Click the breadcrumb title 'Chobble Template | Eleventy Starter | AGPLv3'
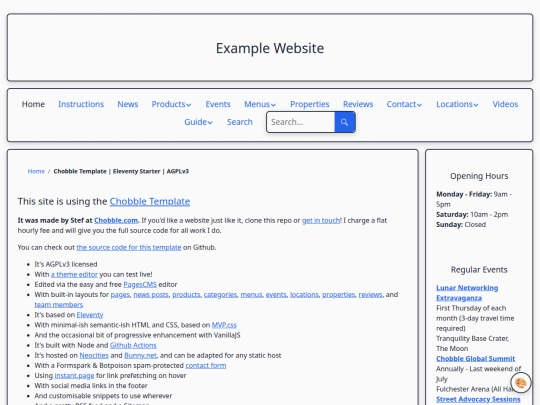Viewport: 540px width, 405px height. (121, 171)
